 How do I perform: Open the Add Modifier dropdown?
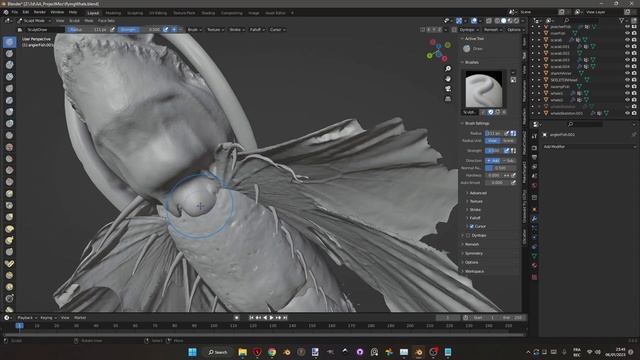tap(589, 147)
